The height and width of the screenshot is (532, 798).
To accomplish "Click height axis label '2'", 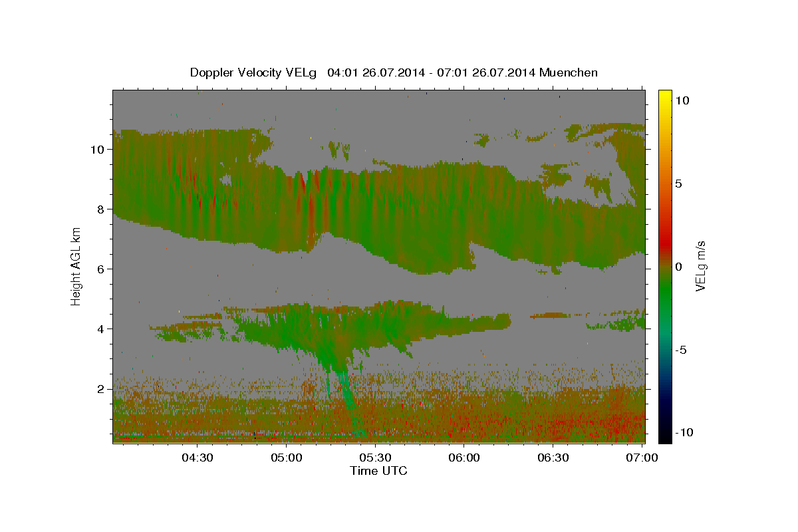I will tap(100, 389).
